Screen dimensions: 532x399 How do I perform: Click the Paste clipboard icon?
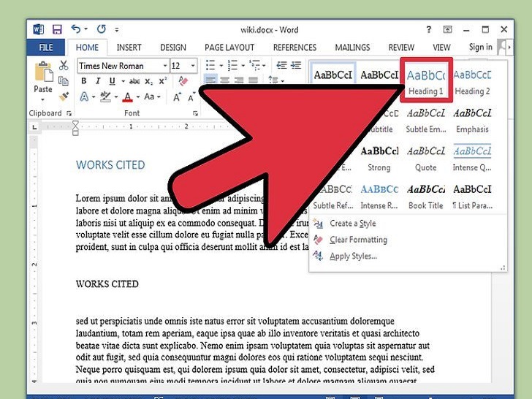coord(44,72)
